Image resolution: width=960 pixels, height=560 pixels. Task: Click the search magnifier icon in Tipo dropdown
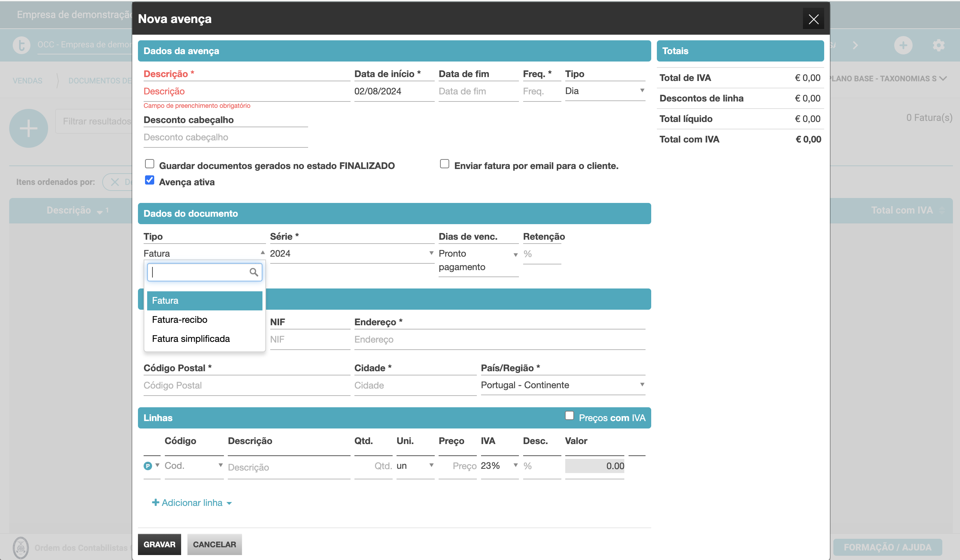point(254,272)
